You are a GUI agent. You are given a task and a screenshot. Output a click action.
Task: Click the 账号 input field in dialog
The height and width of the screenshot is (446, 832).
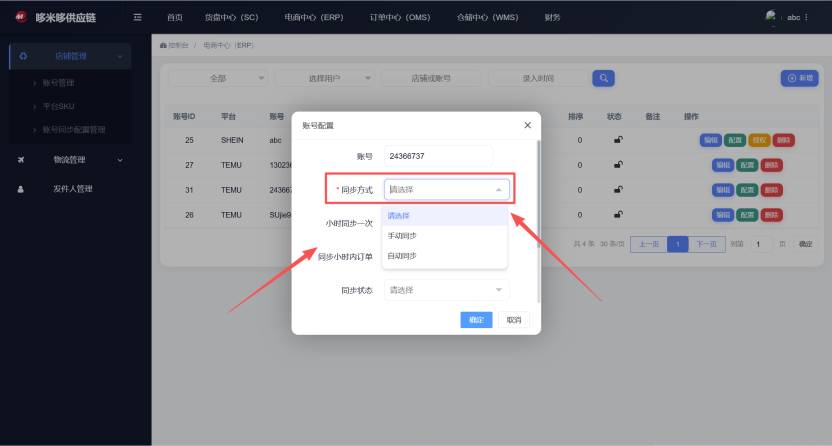click(438, 156)
